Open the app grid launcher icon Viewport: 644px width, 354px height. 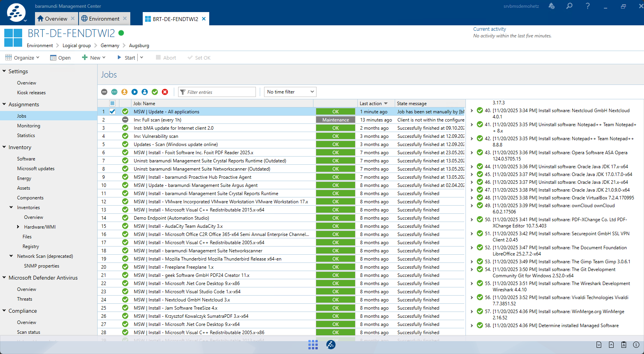point(313,345)
